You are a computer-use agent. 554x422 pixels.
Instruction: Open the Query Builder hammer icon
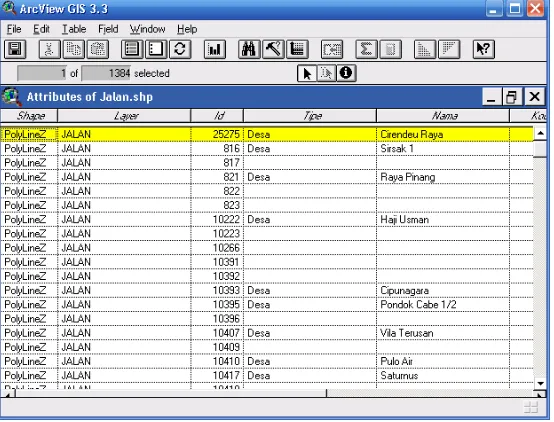(273, 49)
